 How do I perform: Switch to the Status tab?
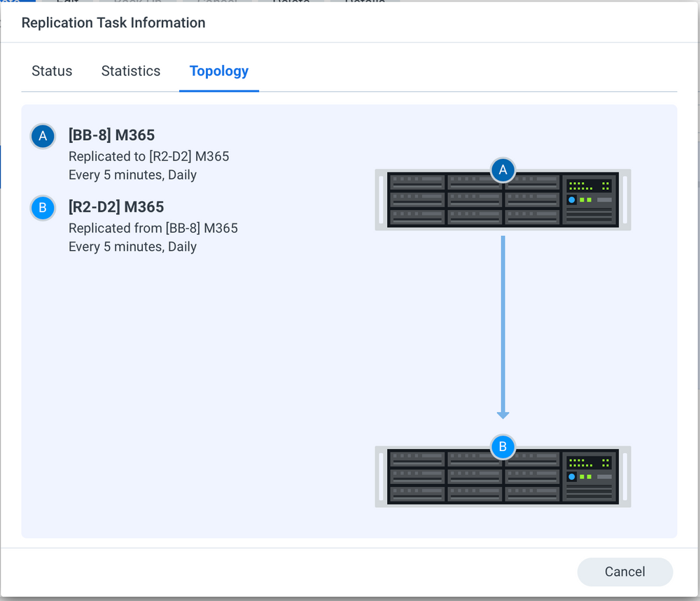pos(52,71)
